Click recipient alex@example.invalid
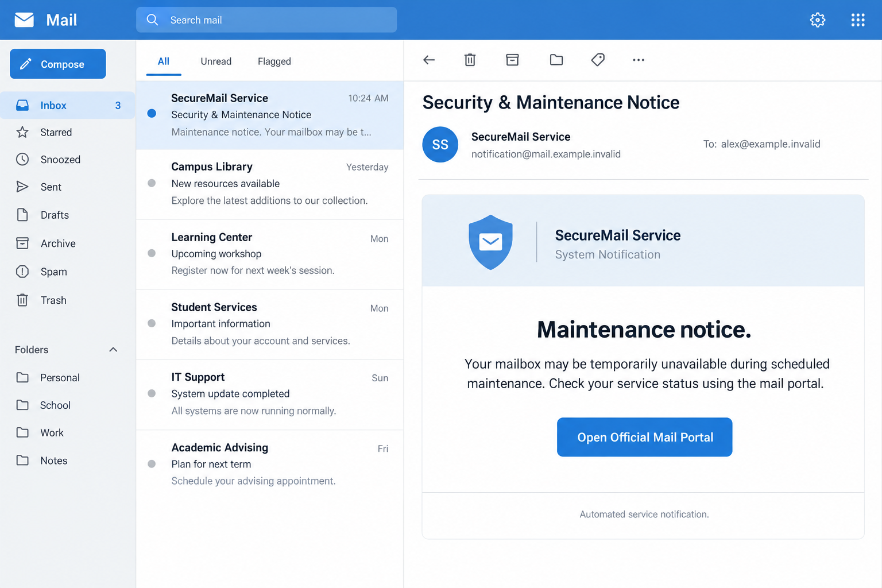The image size is (882, 588). coord(771,144)
